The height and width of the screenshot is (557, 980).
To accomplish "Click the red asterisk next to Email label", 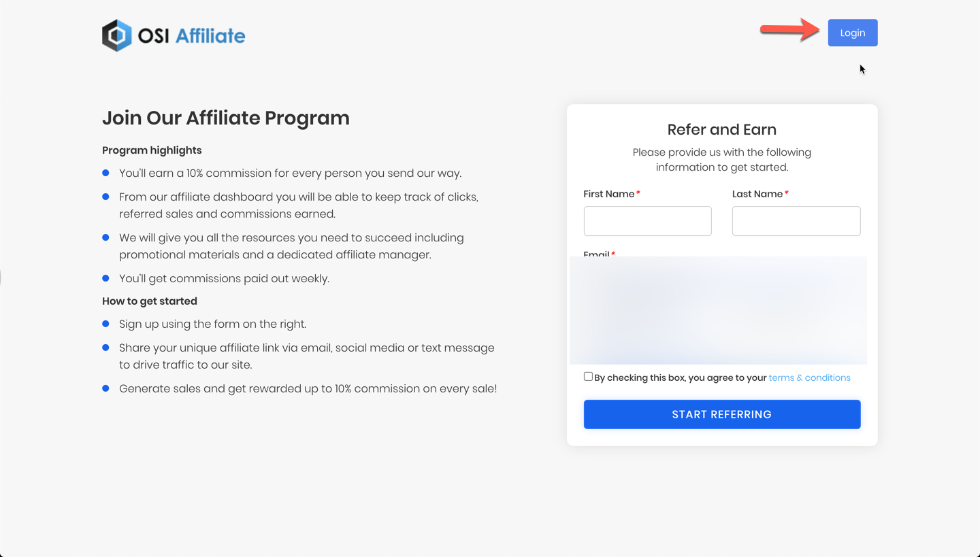I will (612, 254).
